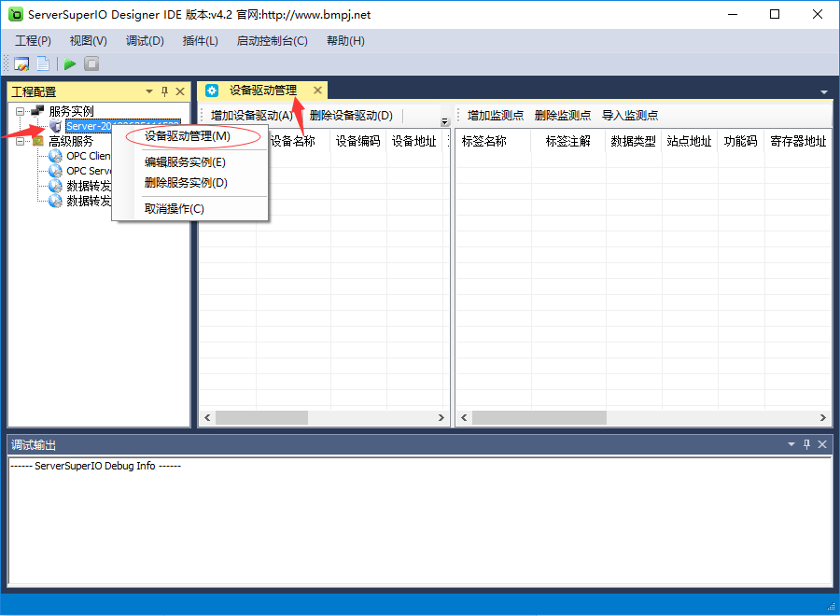840x616 pixels.
Task: Click the globe icon of first 数据转发 item
Action: tap(55, 186)
